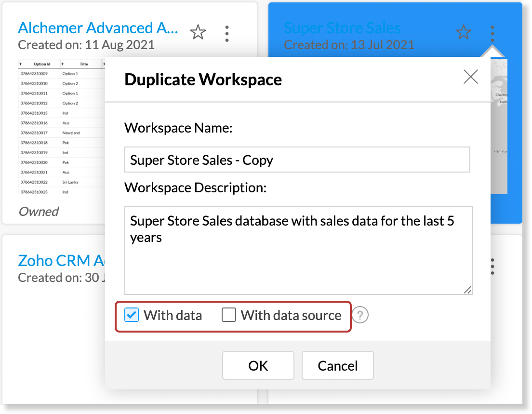
Task: Open the Alchemer Advanced A... workspace link
Action: click(x=98, y=28)
